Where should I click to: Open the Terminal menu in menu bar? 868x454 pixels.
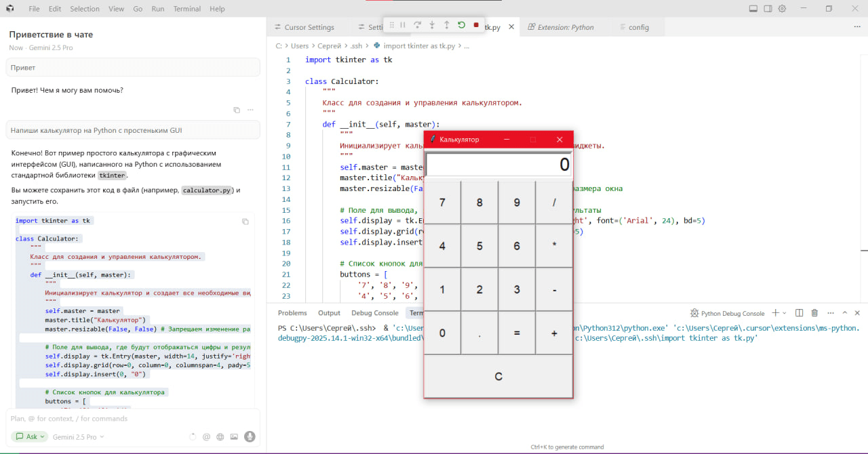186,9
